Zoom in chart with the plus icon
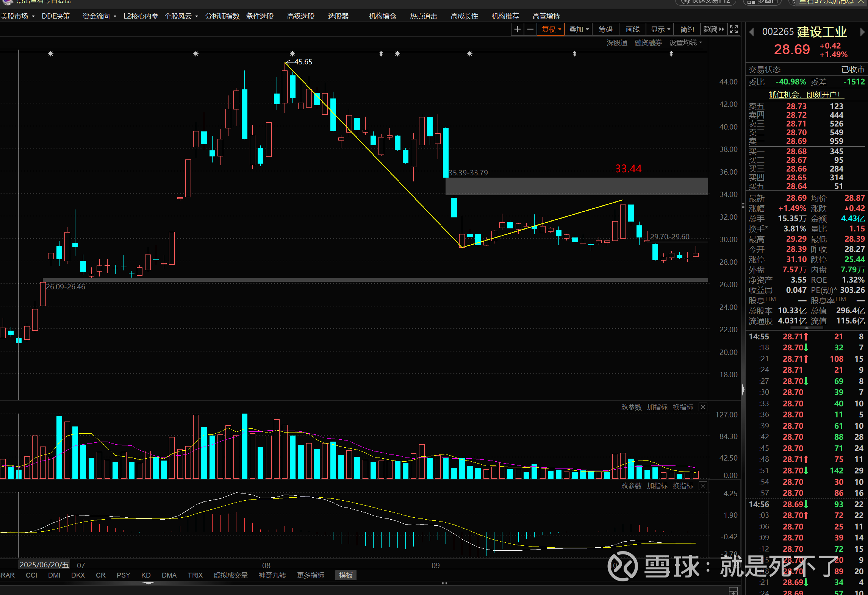868x595 pixels. [517, 29]
